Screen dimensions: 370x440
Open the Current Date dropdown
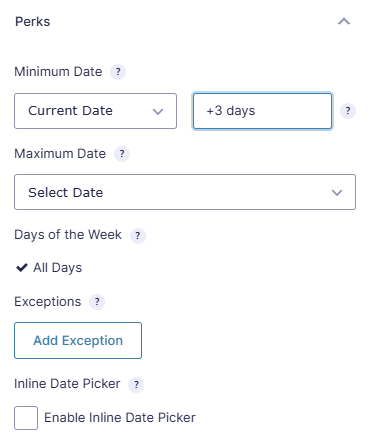[95, 111]
